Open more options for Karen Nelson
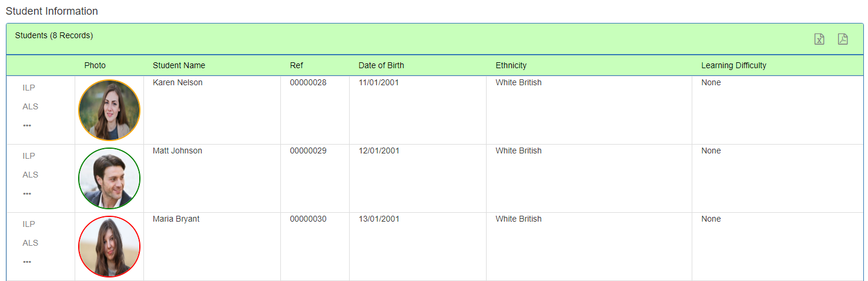 point(27,125)
